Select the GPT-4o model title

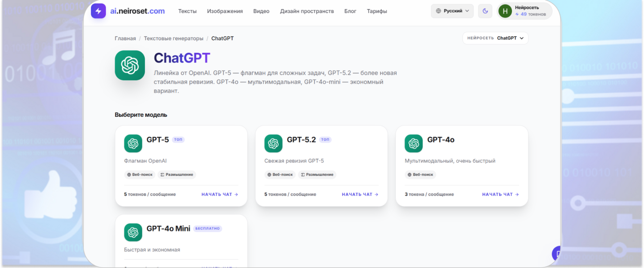(x=441, y=140)
